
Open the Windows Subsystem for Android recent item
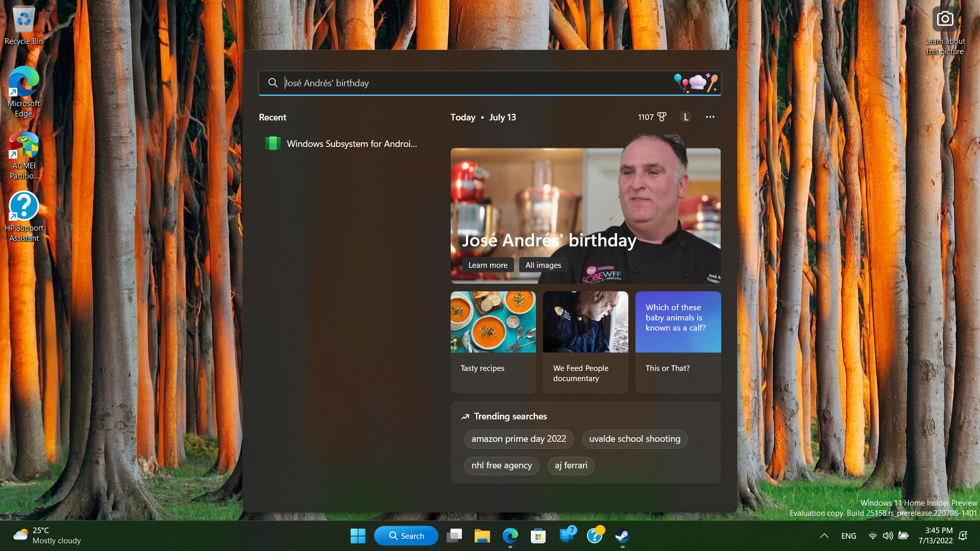tap(341, 143)
